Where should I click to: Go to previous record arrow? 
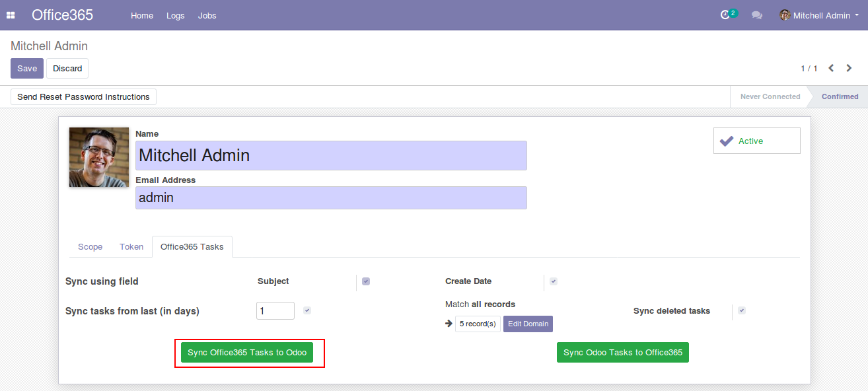point(831,68)
